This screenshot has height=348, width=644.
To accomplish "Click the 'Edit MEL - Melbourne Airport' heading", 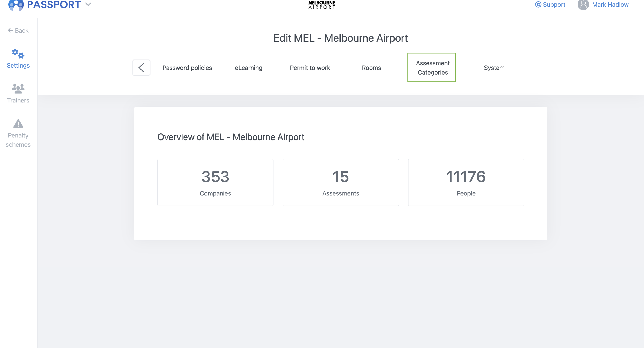I will [x=340, y=38].
